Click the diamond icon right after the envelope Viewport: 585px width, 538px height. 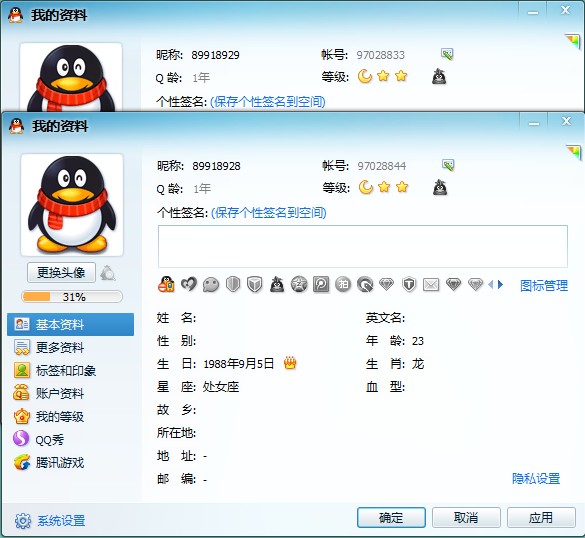tap(453, 285)
